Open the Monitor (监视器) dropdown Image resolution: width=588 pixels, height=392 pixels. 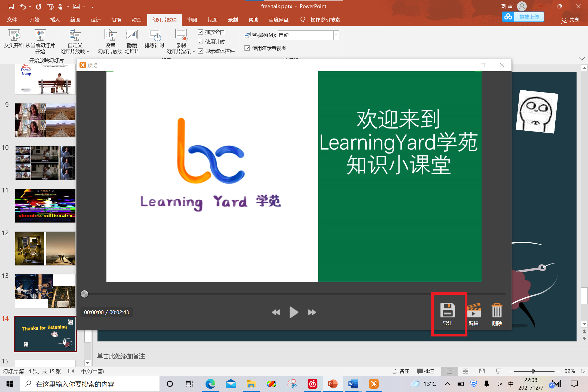click(x=336, y=35)
